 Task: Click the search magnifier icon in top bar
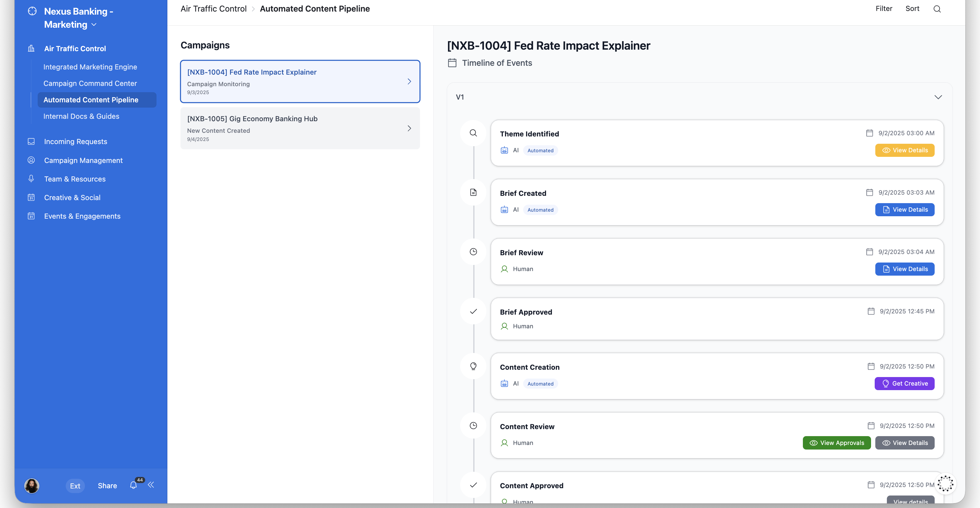[937, 9]
